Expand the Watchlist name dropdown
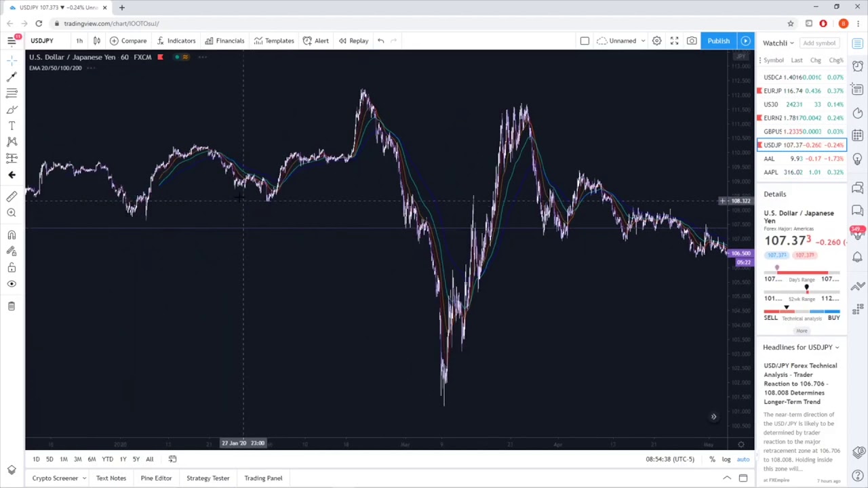Screen dimensions: 868x488 coord(778,43)
